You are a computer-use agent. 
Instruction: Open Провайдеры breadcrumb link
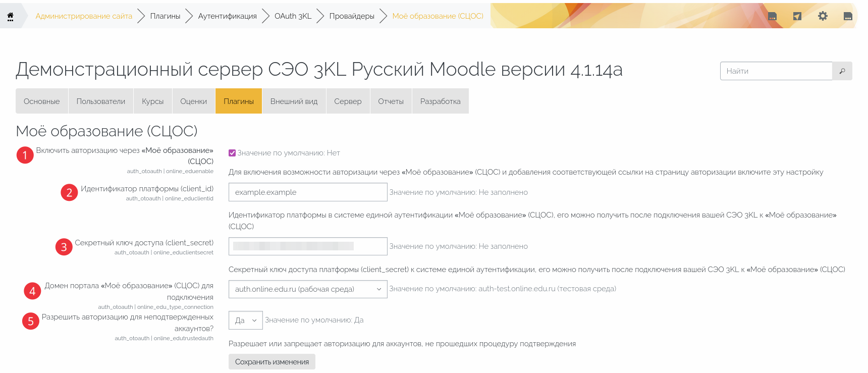[352, 16]
